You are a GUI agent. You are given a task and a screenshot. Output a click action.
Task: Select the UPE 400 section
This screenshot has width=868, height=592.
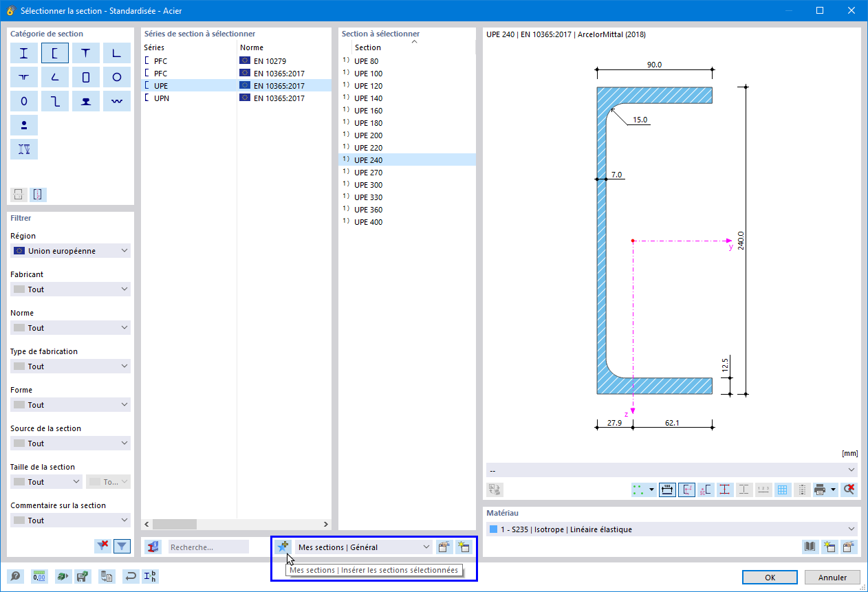[x=407, y=222]
